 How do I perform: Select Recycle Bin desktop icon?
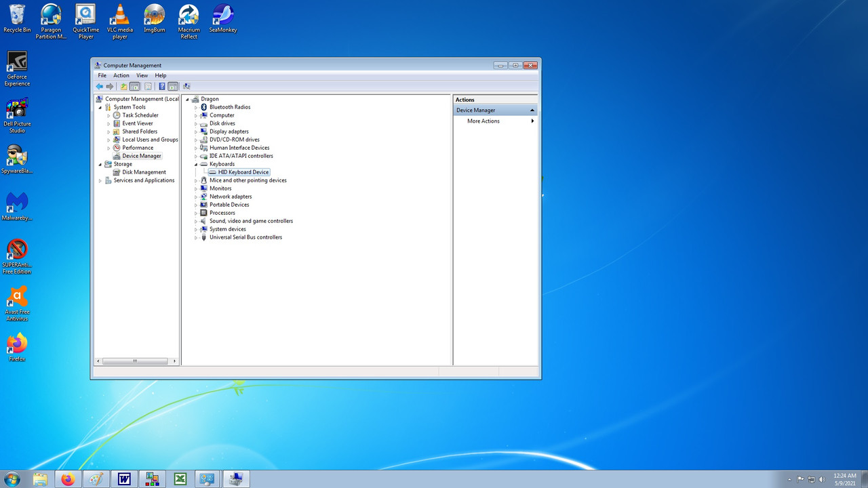point(17,18)
